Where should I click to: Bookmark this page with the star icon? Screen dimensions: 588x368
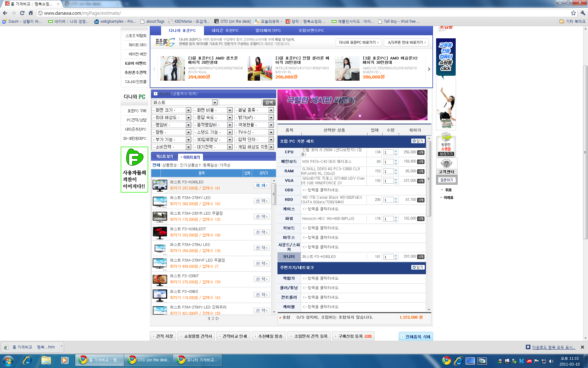tap(573, 13)
